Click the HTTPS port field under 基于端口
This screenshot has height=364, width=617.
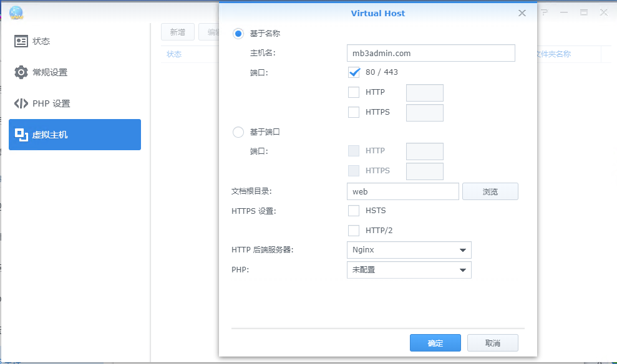(x=425, y=171)
